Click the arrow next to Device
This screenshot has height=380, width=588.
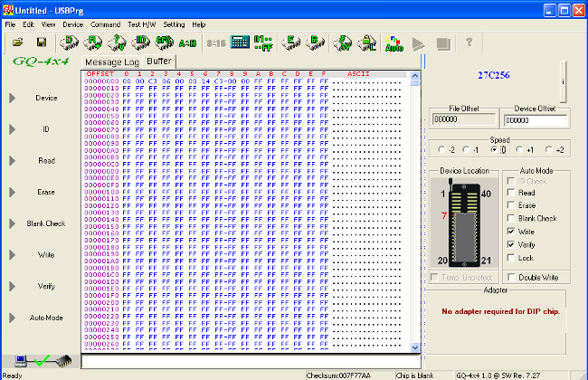pos(13,98)
